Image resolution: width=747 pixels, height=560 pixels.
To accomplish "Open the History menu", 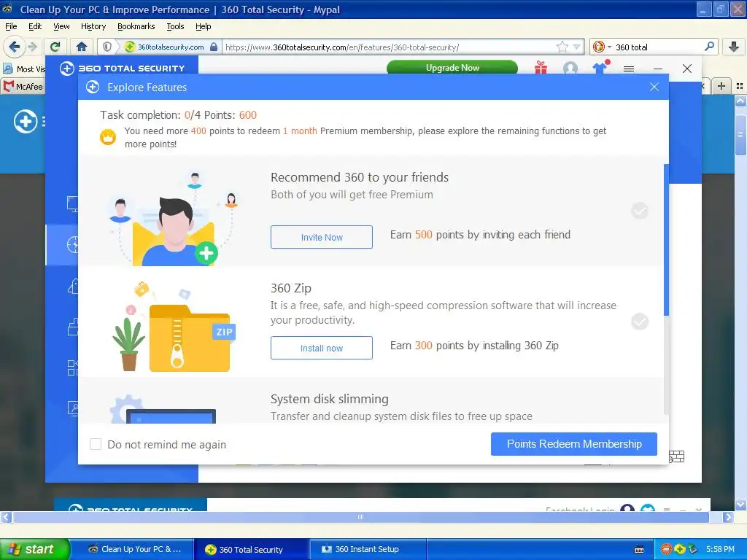I will [x=93, y=26].
